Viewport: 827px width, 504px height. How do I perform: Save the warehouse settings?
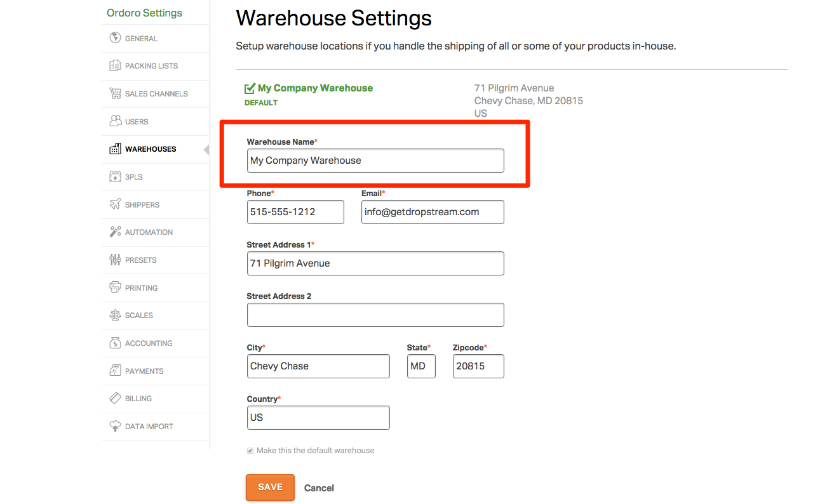[270, 487]
